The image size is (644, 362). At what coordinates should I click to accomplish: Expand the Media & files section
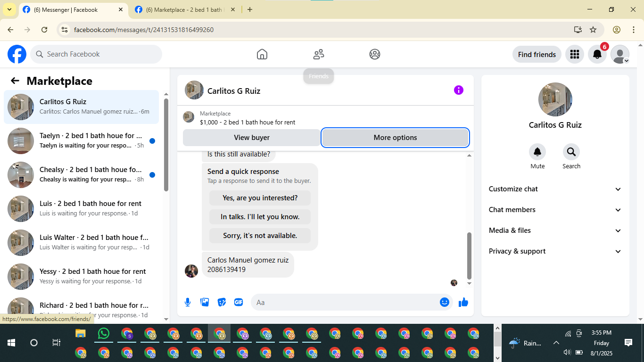555,230
